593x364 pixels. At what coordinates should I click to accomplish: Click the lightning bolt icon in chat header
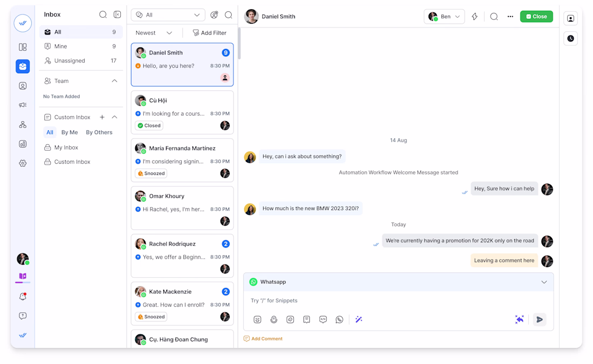[474, 17]
